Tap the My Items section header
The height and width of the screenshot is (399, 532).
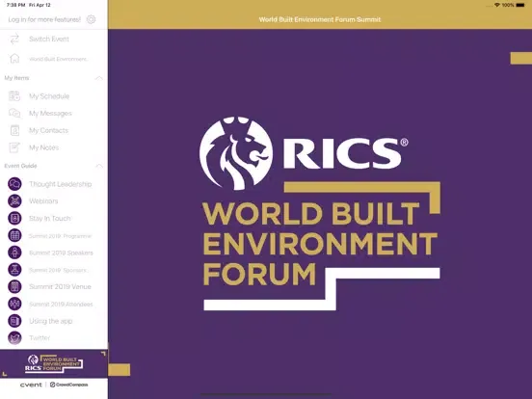[16, 78]
